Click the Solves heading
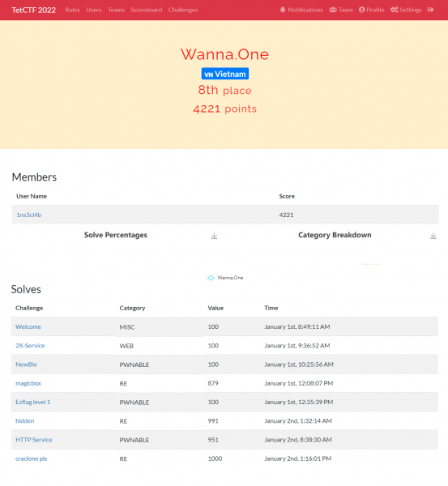Screen dimensions: 448x486 coord(26,289)
